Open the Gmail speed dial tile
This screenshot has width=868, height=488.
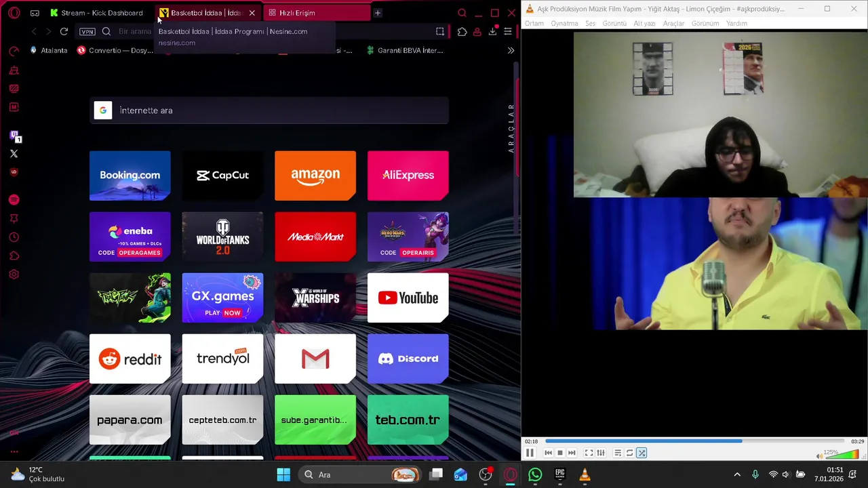coord(315,359)
